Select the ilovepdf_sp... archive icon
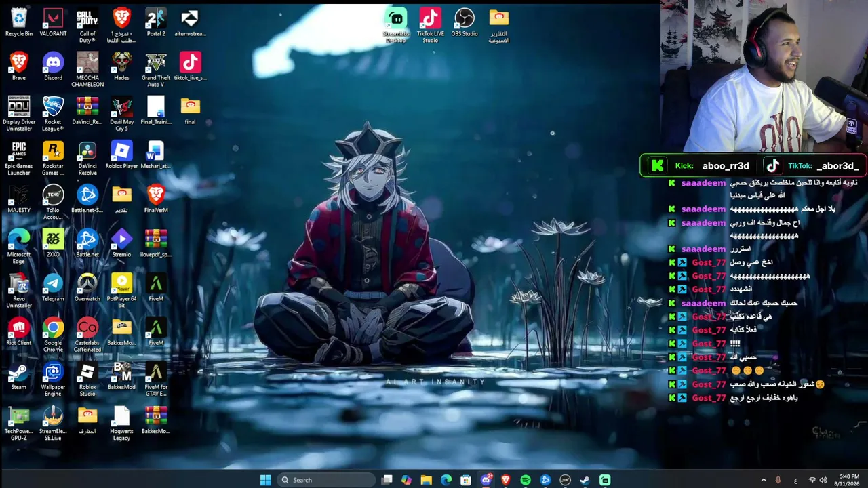 156,243
